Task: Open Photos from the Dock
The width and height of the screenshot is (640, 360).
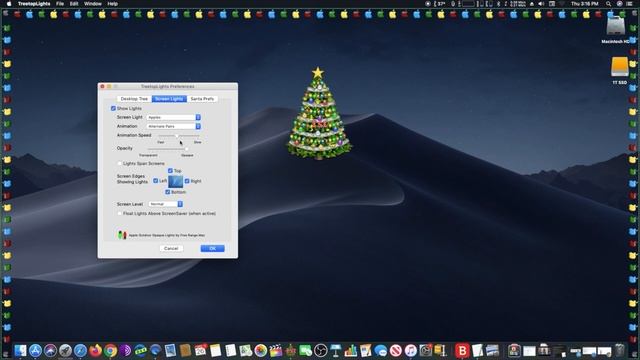Action: tap(260, 350)
